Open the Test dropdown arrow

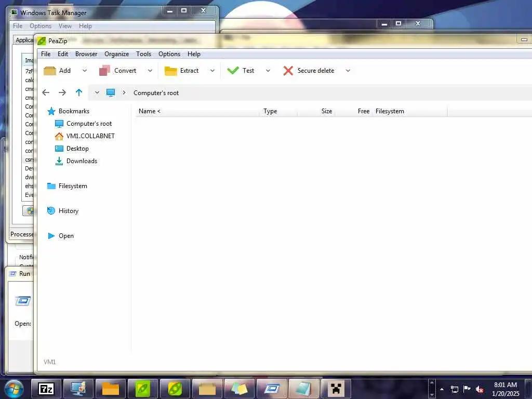click(268, 71)
